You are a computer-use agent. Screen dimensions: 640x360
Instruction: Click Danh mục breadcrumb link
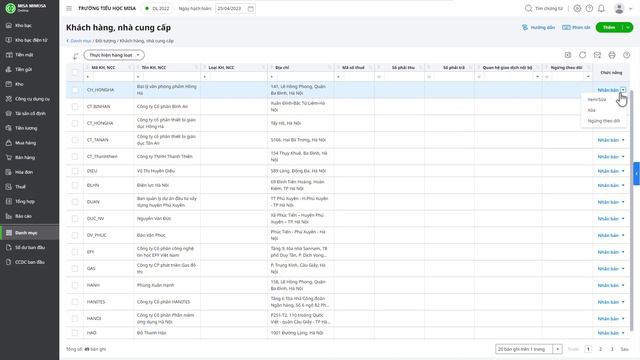[x=81, y=41]
